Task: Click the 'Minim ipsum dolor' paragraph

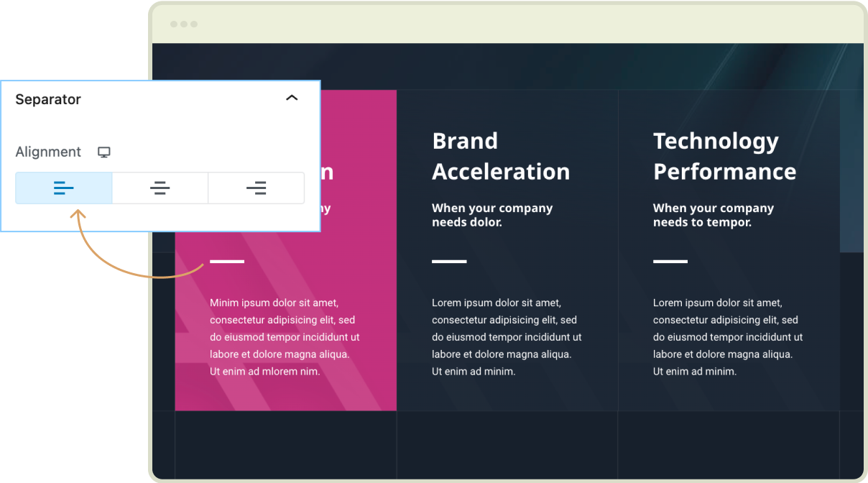Action: pyautogui.click(x=285, y=337)
